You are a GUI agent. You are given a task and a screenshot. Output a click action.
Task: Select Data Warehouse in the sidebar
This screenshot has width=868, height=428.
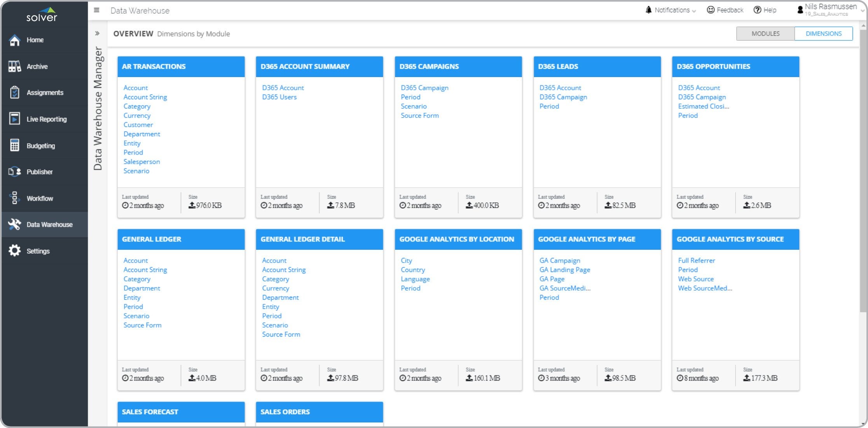point(49,225)
